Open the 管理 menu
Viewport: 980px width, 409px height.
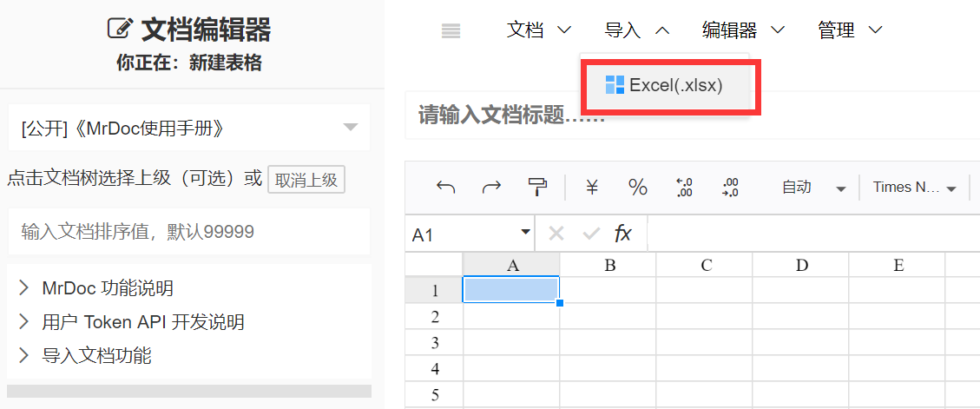850,30
